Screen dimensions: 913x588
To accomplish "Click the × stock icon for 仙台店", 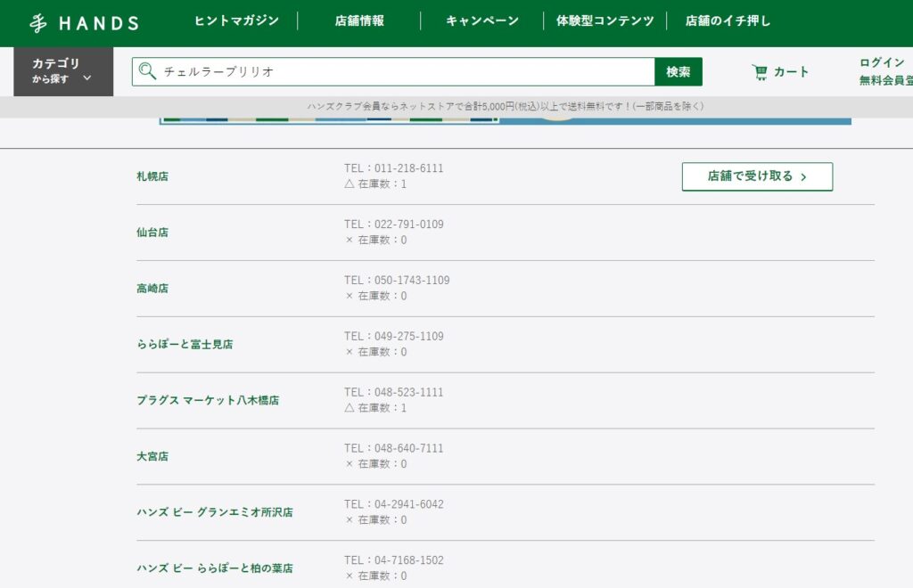I will (350, 240).
